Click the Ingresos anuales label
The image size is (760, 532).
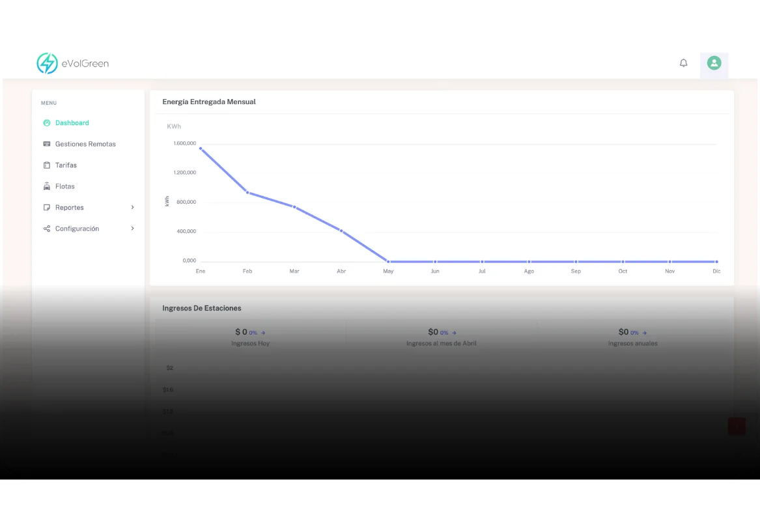tap(633, 344)
